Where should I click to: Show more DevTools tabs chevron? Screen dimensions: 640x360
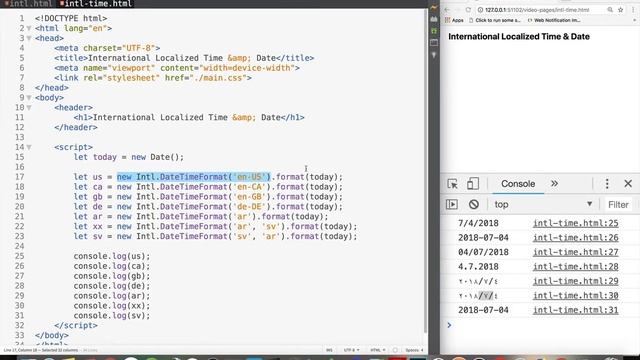pos(554,184)
